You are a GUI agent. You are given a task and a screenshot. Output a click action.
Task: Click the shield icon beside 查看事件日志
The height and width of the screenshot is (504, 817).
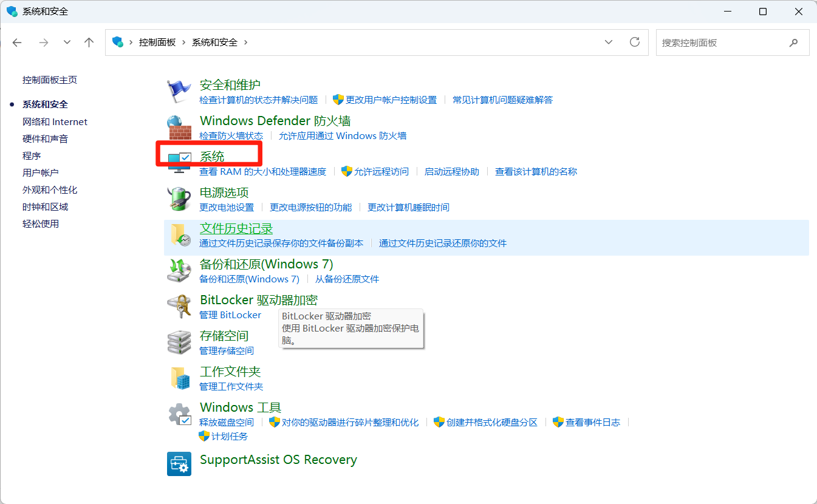[x=558, y=422]
